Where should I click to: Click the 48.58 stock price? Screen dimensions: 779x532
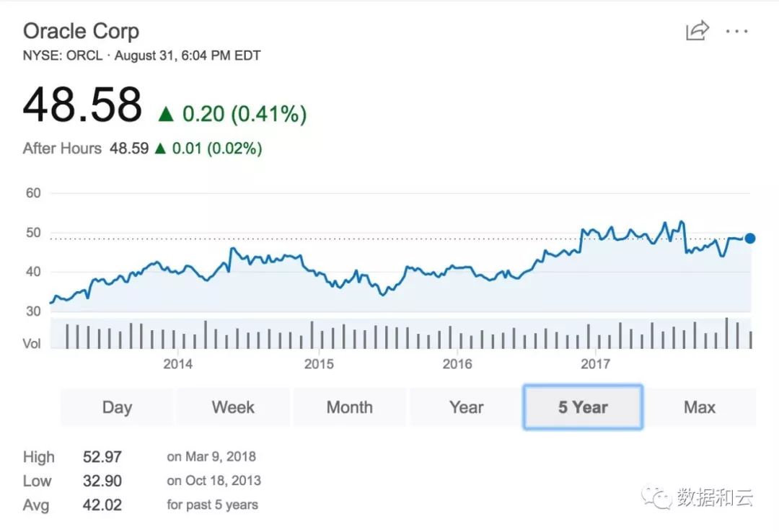tap(82, 105)
